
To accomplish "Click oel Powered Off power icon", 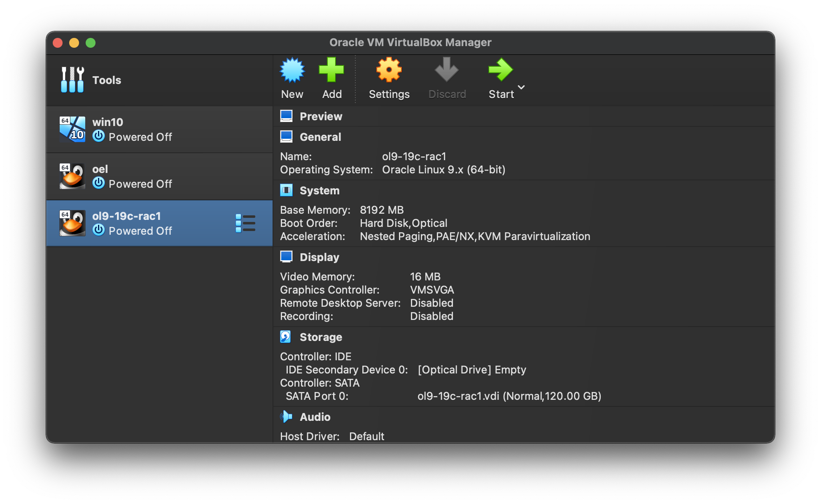I will (x=98, y=183).
